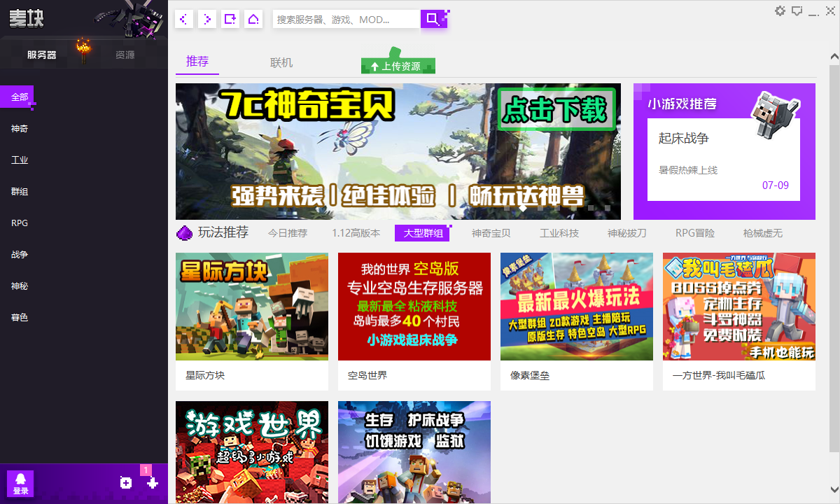
Task: Open the 游戏世界 server thumbnail
Action: pos(252,452)
